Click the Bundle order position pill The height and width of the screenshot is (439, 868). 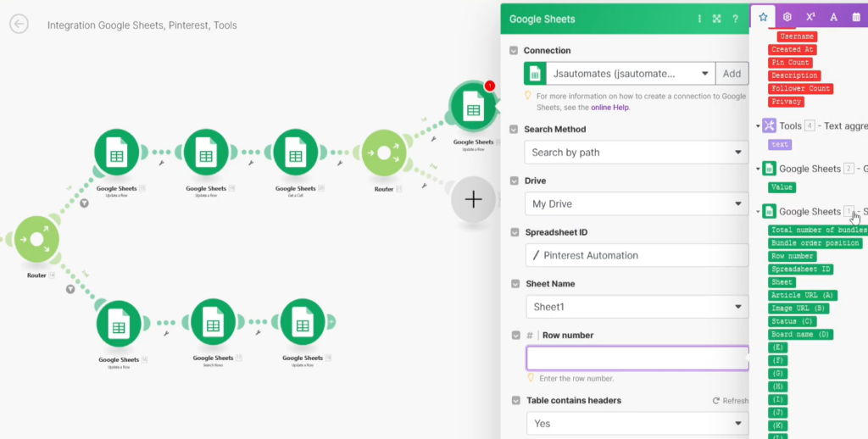tap(815, 243)
